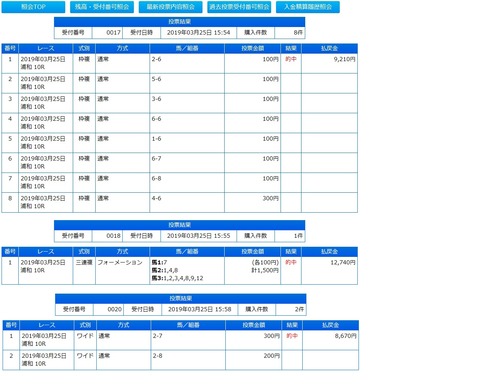Image resolution: width=480 pixels, height=384 pixels.
Task: Click the 200円 amount in 2-8 row
Action: (272, 356)
